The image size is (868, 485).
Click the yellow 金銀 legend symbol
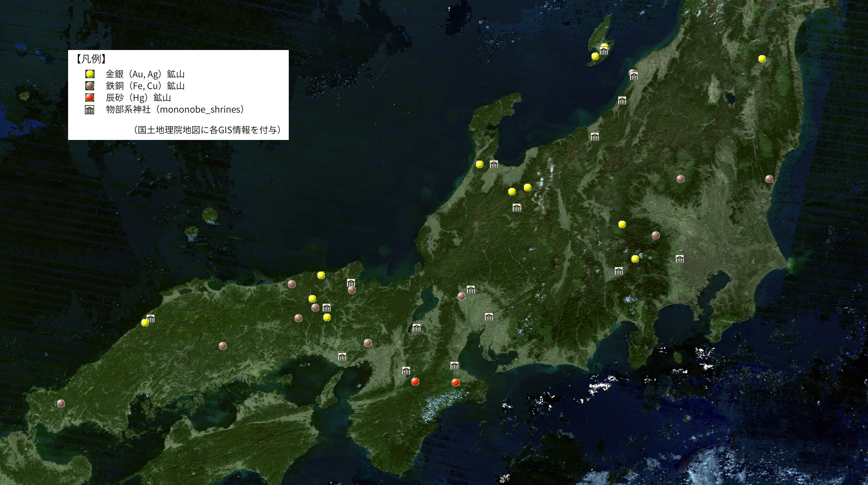[90, 74]
